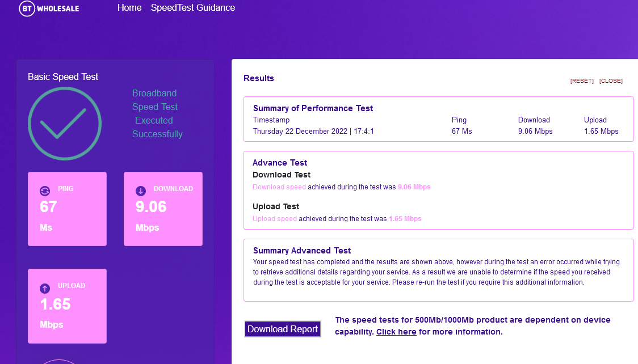Click the green success checkmark circle

pyautogui.click(x=65, y=124)
